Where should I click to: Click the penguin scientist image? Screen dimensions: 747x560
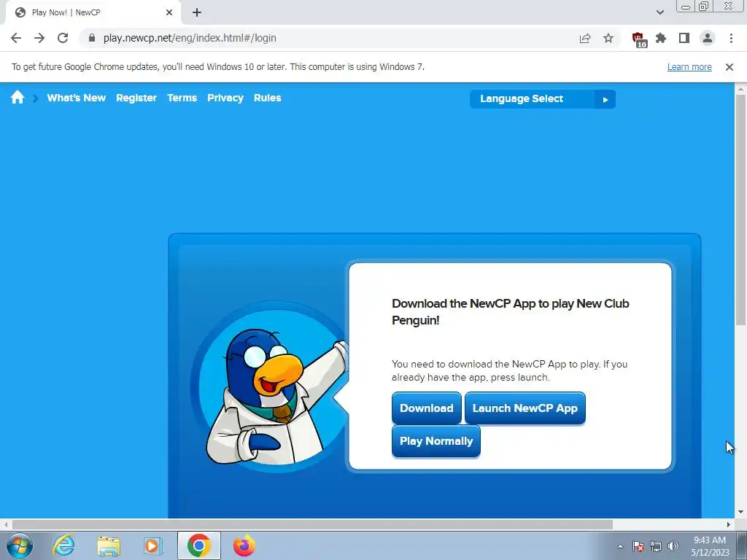coord(271,388)
